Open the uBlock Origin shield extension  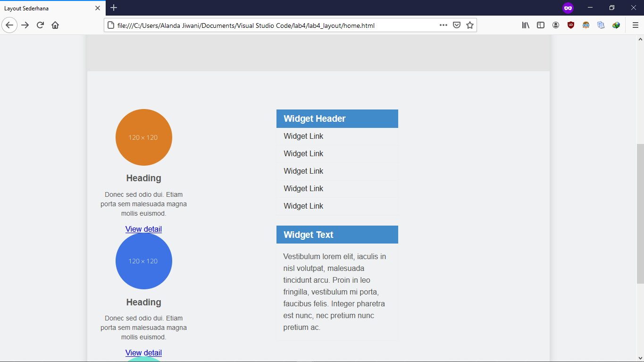(x=571, y=25)
